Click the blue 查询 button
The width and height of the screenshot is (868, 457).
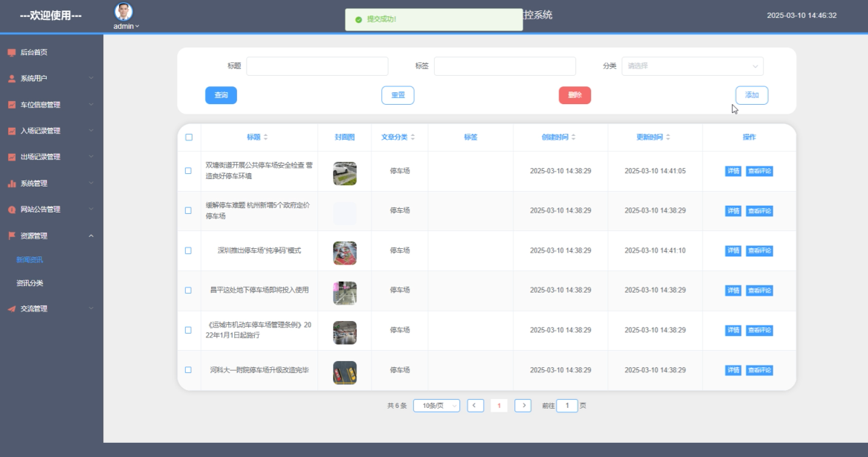click(221, 95)
